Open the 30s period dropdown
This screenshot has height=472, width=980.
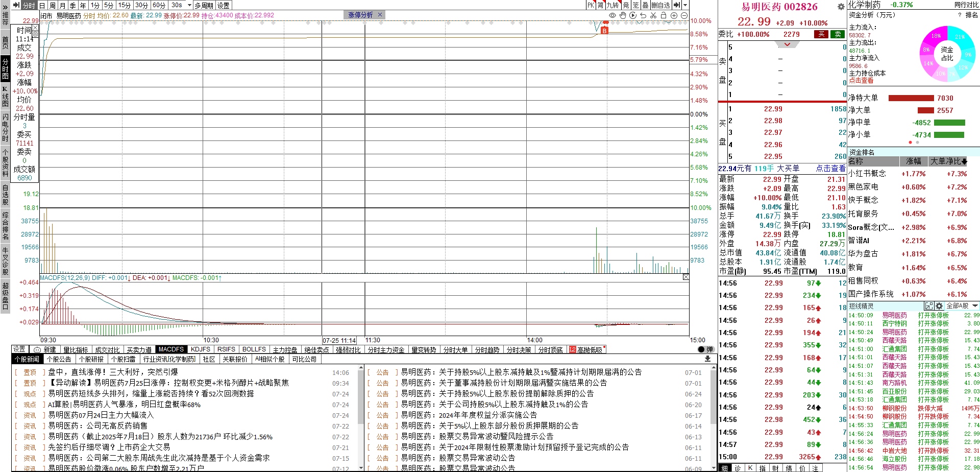(189, 5)
